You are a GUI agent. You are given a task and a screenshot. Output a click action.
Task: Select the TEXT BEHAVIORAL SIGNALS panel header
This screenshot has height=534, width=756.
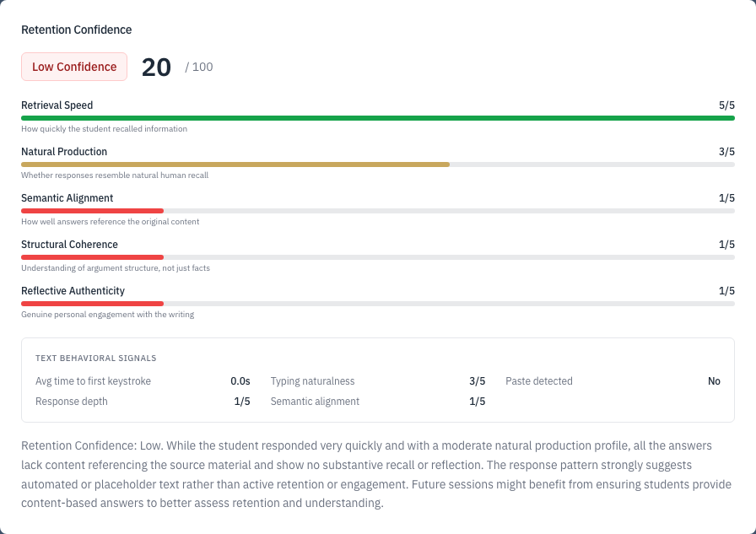[x=96, y=358]
